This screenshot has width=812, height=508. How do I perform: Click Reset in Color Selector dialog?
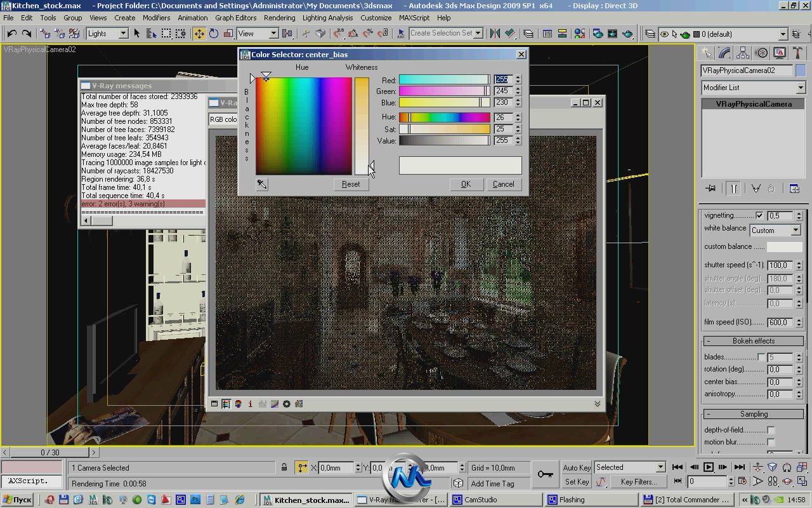350,184
